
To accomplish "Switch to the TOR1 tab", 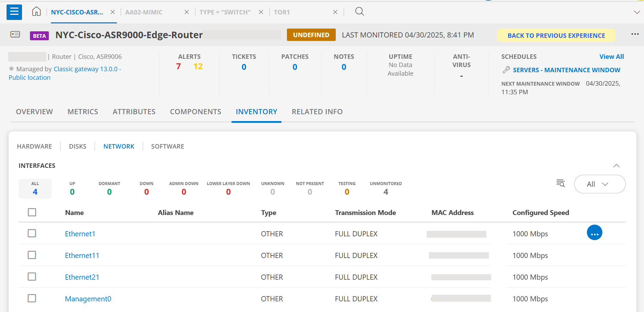I will coord(282,12).
